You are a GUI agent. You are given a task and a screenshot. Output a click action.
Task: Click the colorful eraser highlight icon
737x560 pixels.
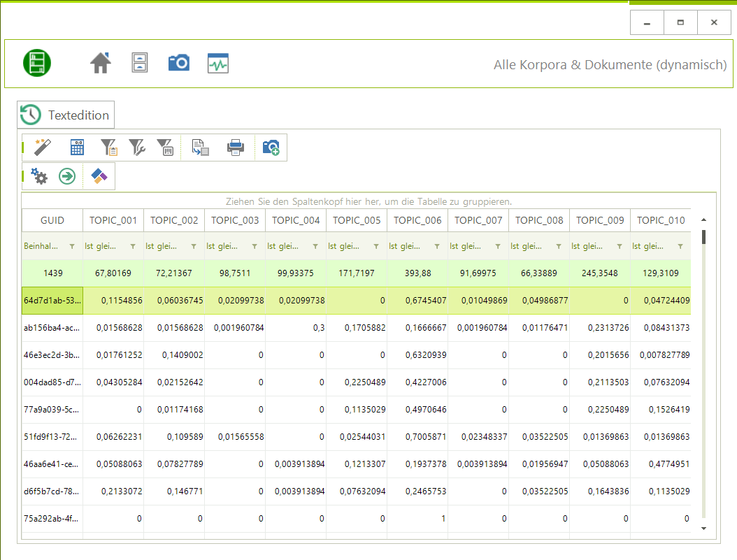[99, 176]
